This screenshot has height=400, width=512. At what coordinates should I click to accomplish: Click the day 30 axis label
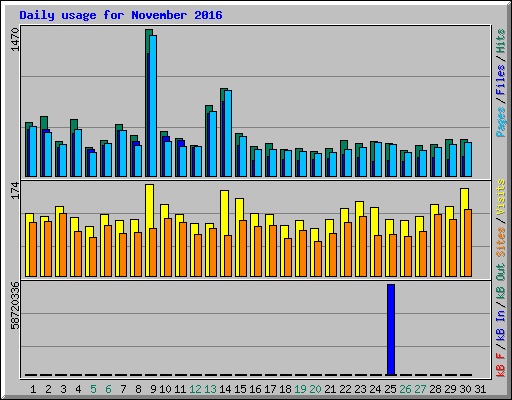click(x=465, y=389)
